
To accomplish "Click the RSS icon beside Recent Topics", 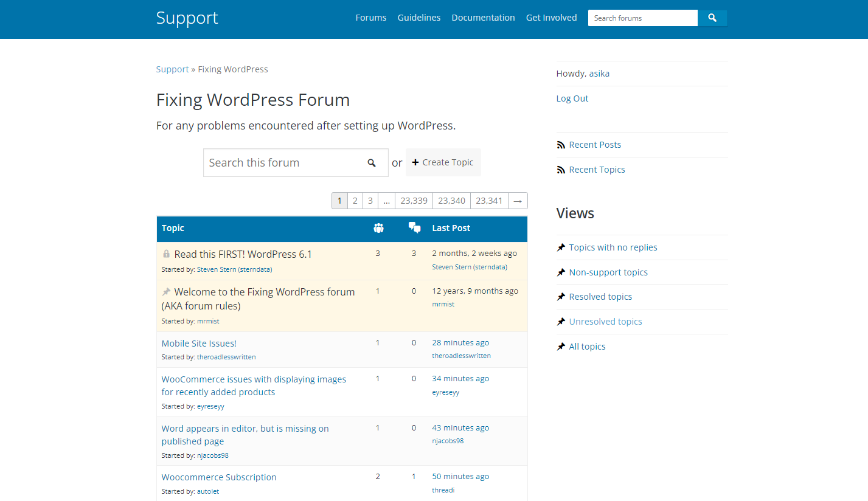I will pyautogui.click(x=561, y=170).
